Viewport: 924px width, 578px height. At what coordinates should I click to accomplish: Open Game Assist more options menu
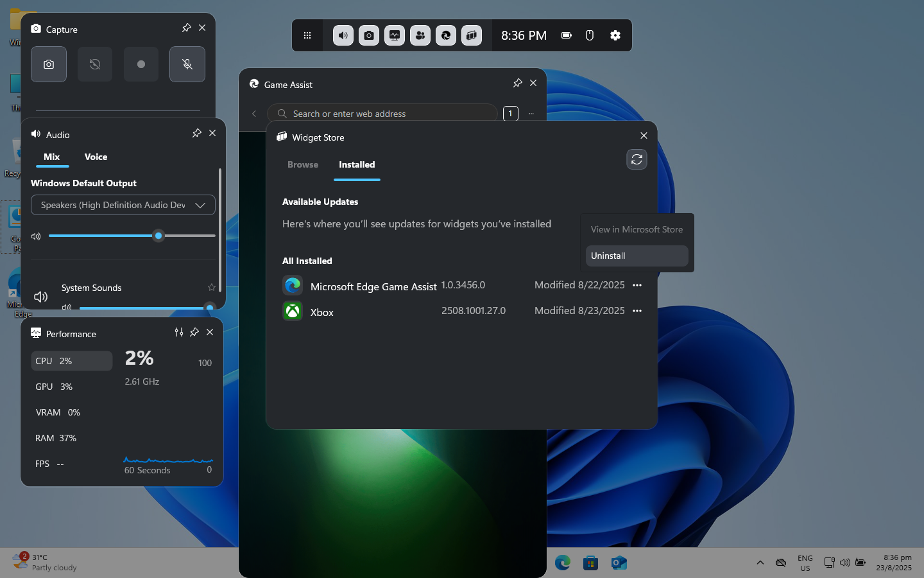[x=531, y=114]
